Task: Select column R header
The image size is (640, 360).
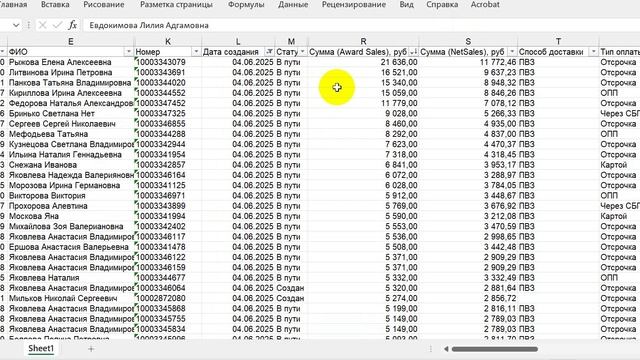Action: [363, 41]
